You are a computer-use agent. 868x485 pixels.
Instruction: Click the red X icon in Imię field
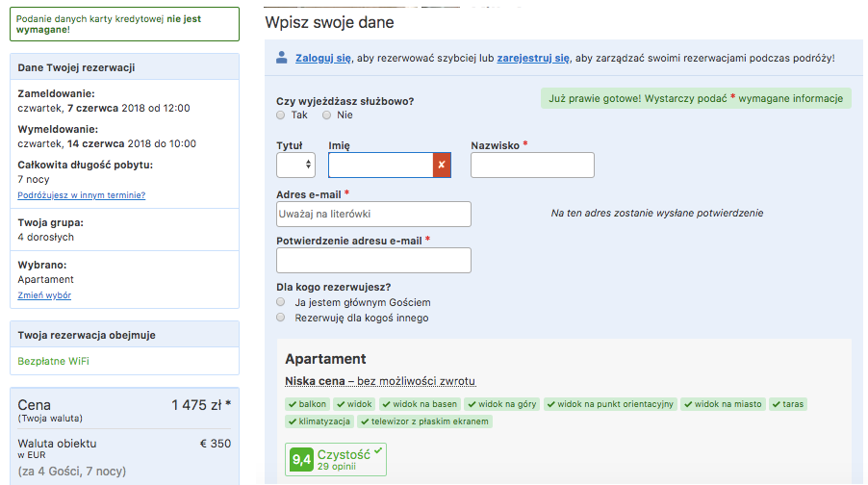pyautogui.click(x=442, y=165)
